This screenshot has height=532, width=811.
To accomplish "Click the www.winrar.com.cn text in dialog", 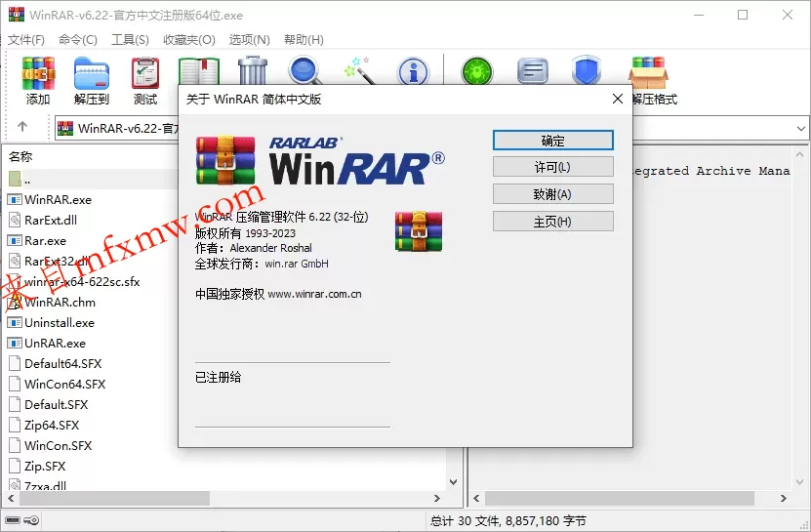I will (x=314, y=294).
